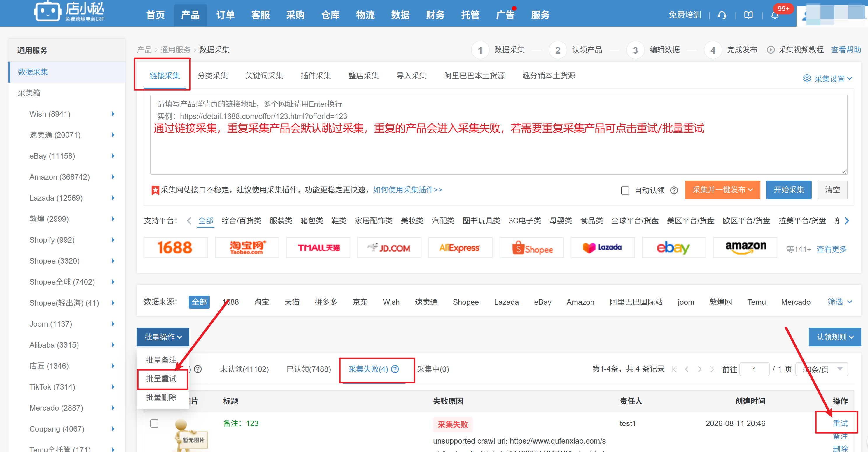The height and width of the screenshot is (452, 868).
Task: Open the 查看帮助 link
Action: pyautogui.click(x=846, y=50)
